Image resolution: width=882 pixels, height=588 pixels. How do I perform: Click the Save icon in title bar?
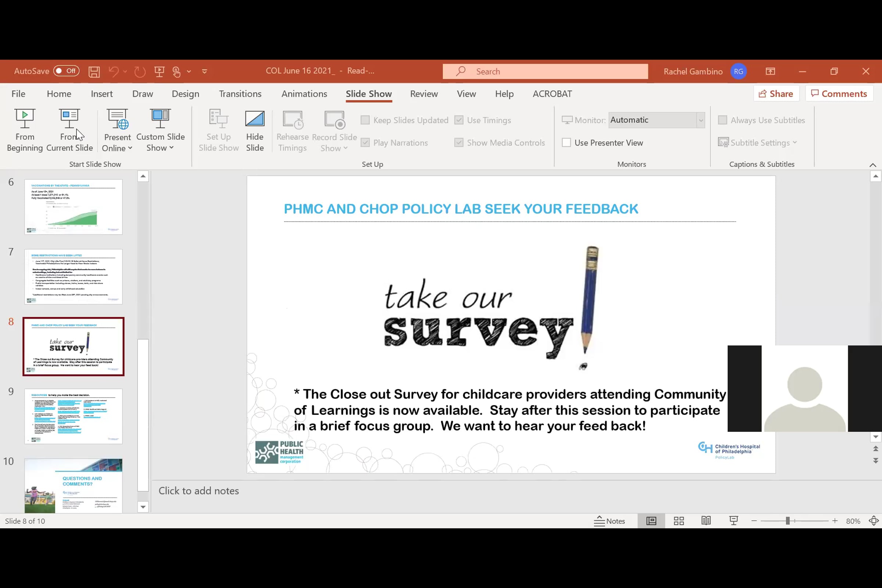94,71
